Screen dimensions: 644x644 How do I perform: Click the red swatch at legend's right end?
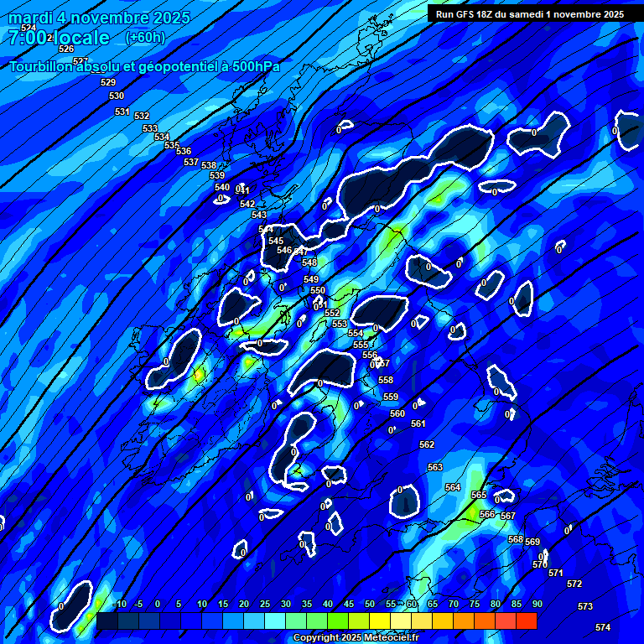pyautogui.click(x=526, y=621)
